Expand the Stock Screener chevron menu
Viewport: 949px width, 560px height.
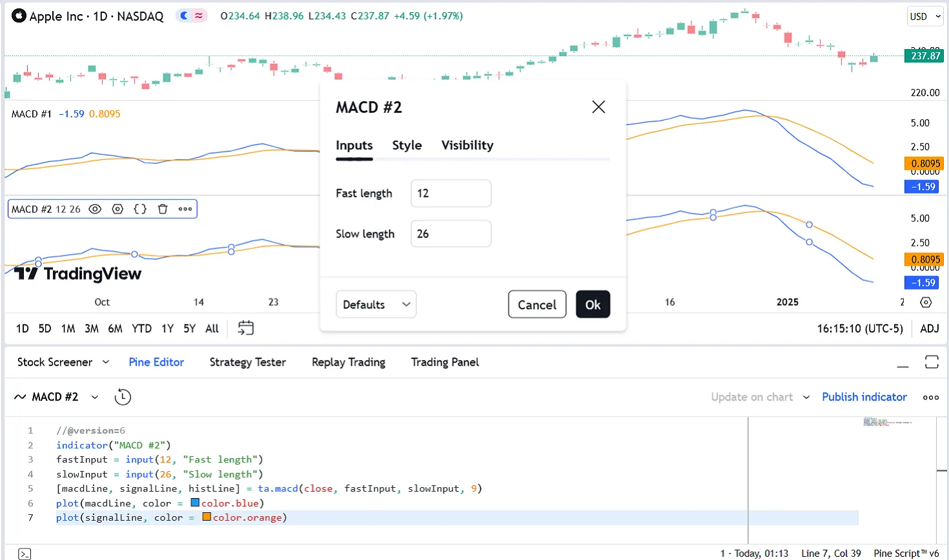point(106,362)
